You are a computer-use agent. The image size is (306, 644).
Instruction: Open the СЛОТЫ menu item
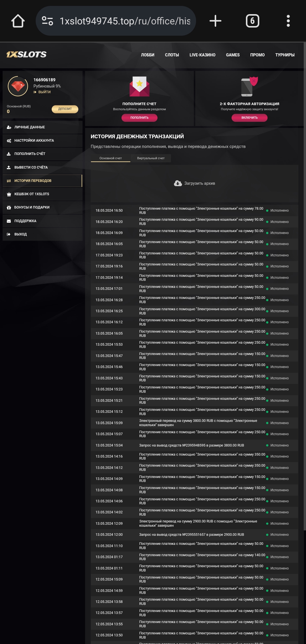click(172, 55)
